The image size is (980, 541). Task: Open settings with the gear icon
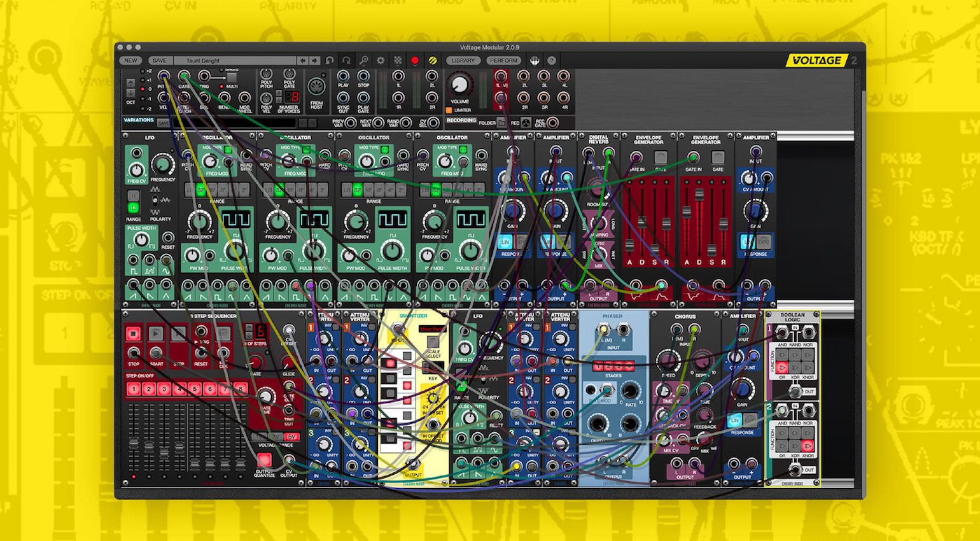(380, 60)
